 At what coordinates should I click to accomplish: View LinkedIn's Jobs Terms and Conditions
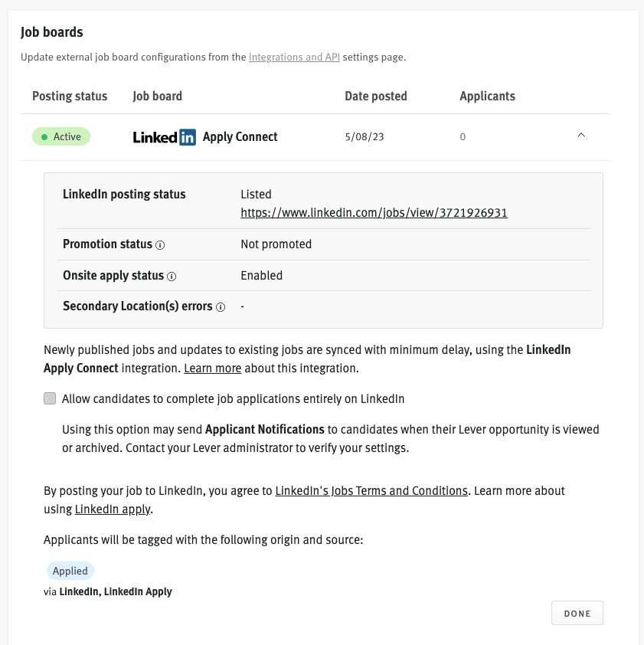tap(371, 490)
